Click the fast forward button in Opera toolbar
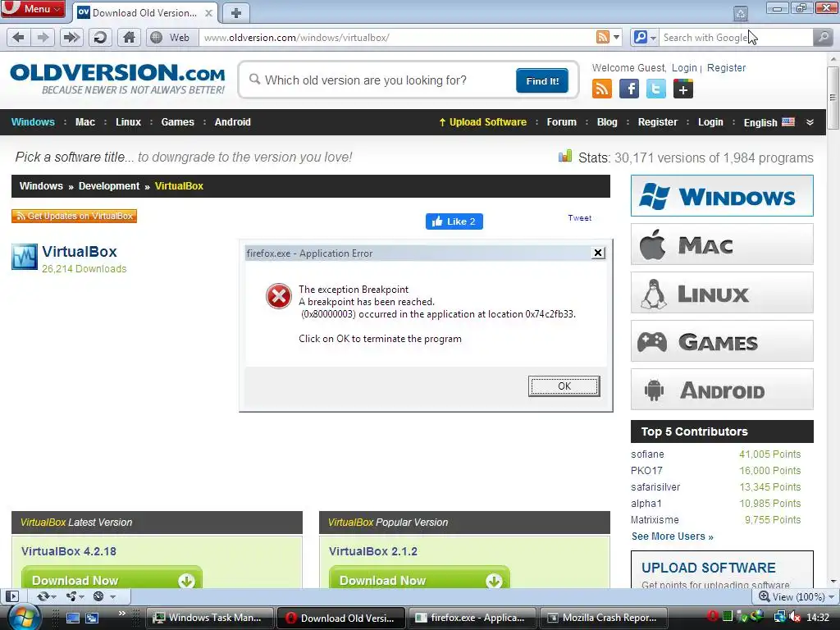The image size is (840, 630). [71, 37]
